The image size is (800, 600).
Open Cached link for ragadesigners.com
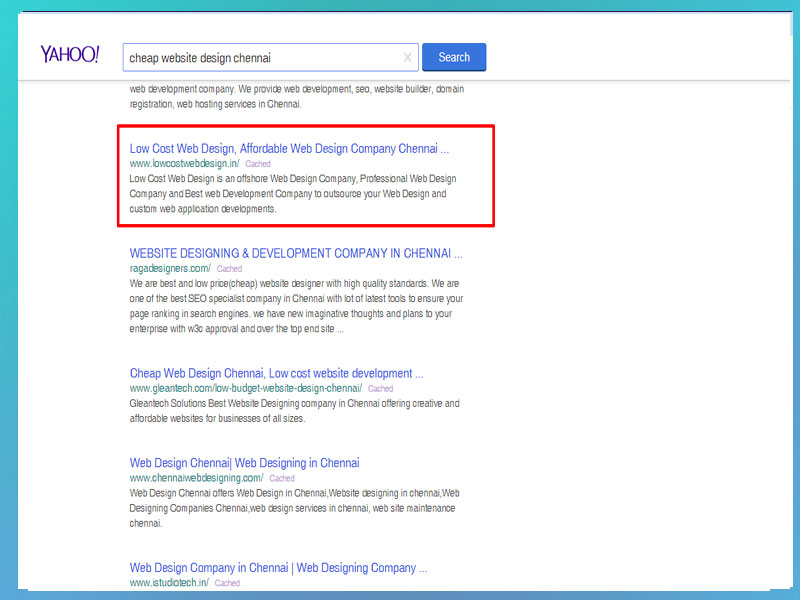pyautogui.click(x=229, y=268)
